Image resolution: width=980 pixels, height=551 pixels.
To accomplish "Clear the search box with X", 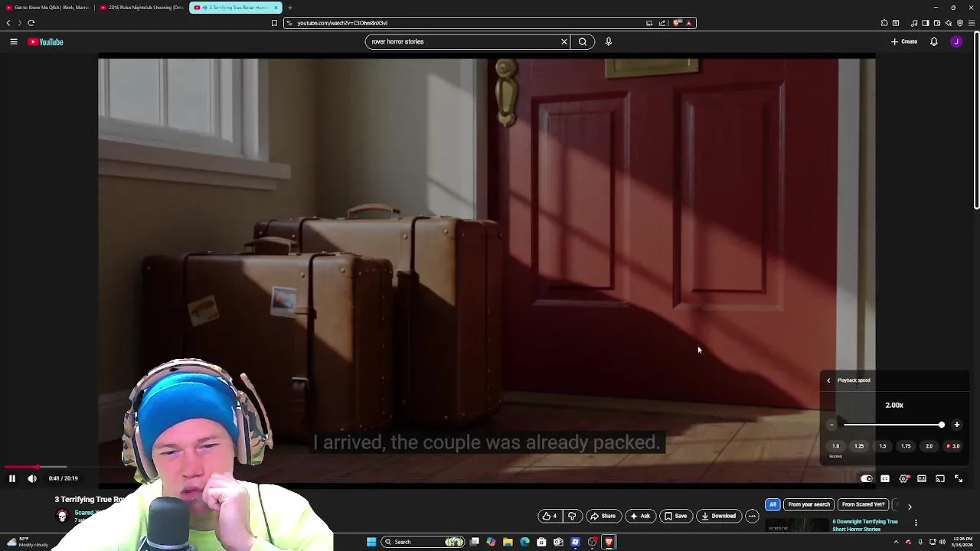I will (x=564, y=42).
